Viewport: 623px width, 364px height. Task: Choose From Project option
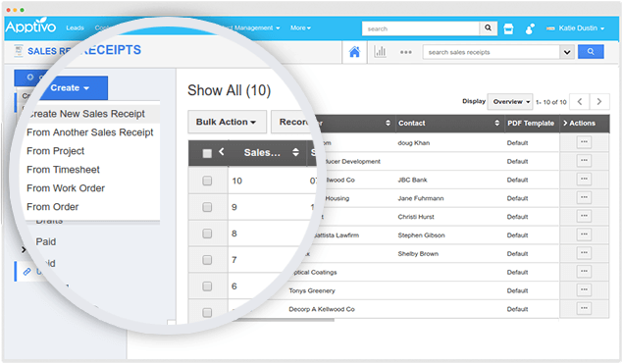56,151
